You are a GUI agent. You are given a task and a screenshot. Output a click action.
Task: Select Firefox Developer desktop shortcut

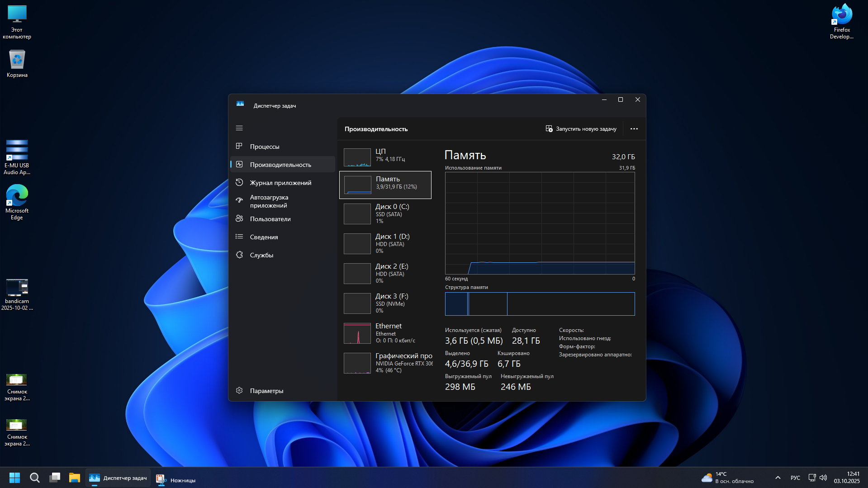pos(842,22)
